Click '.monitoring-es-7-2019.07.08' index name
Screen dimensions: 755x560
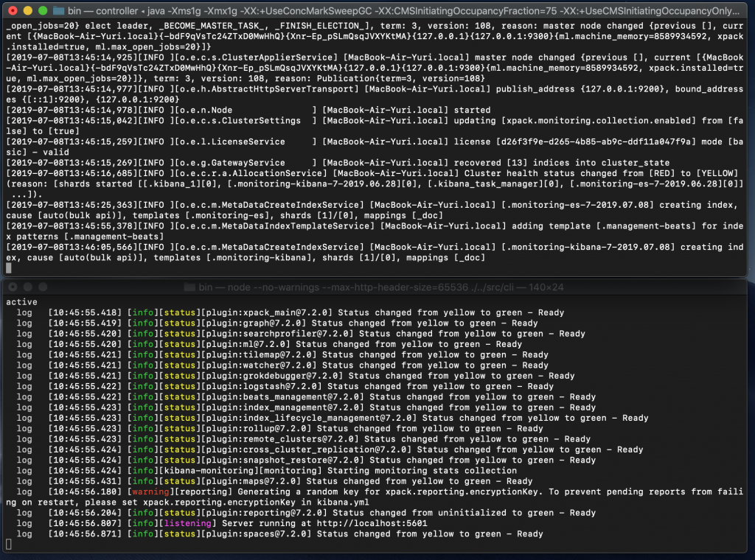577,205
